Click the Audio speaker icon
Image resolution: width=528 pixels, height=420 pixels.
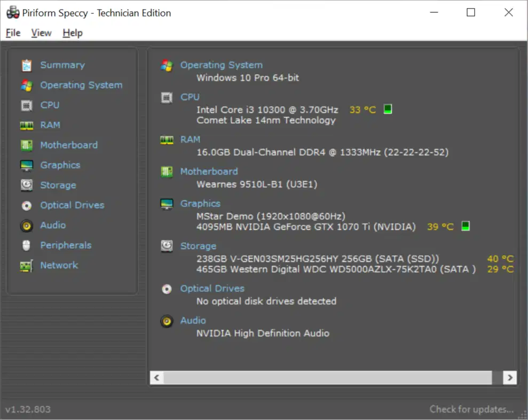[26, 225]
